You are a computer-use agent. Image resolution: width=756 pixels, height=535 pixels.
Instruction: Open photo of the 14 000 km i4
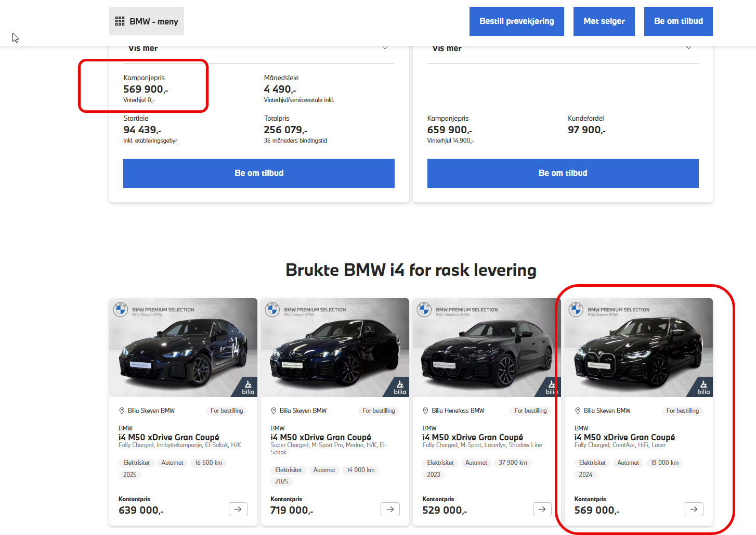pos(335,348)
